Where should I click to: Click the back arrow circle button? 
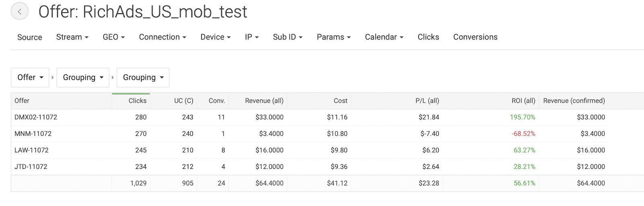[x=20, y=11]
